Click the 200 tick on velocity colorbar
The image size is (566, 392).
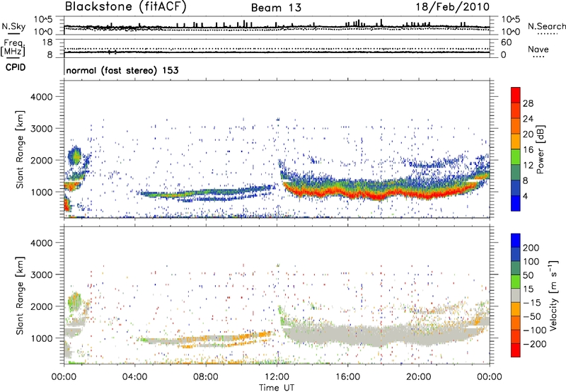531,248
